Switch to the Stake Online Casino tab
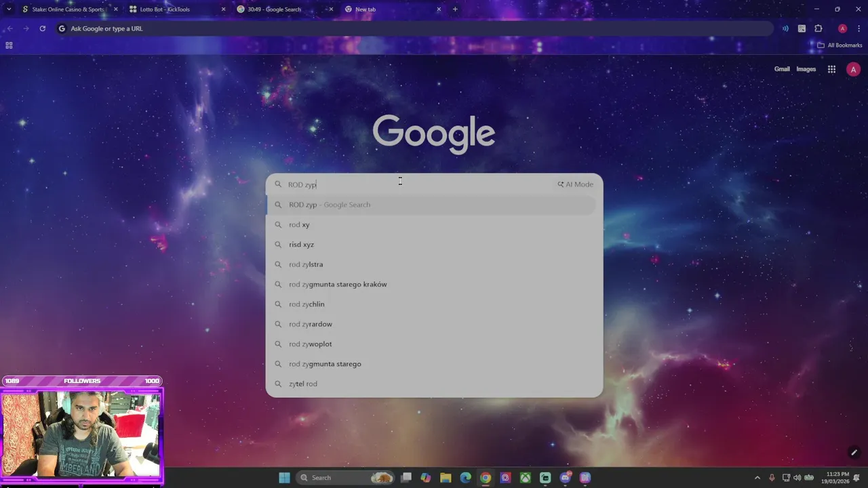Viewport: 868px width, 488px height. pyautogui.click(x=68, y=9)
